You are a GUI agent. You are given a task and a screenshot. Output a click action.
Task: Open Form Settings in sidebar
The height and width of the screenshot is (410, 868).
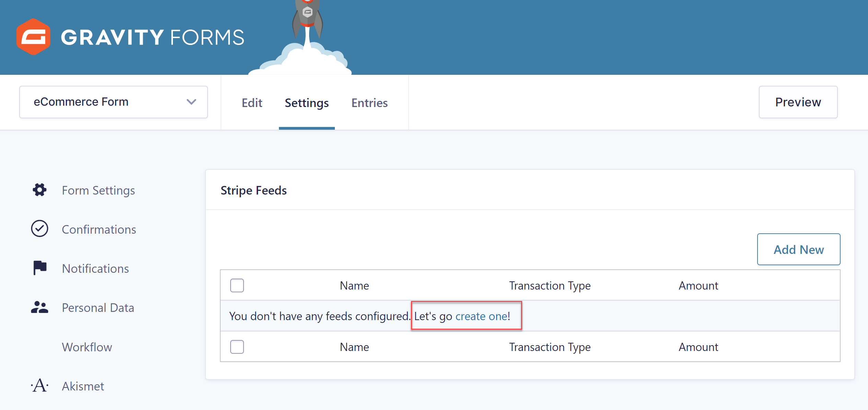(x=98, y=190)
